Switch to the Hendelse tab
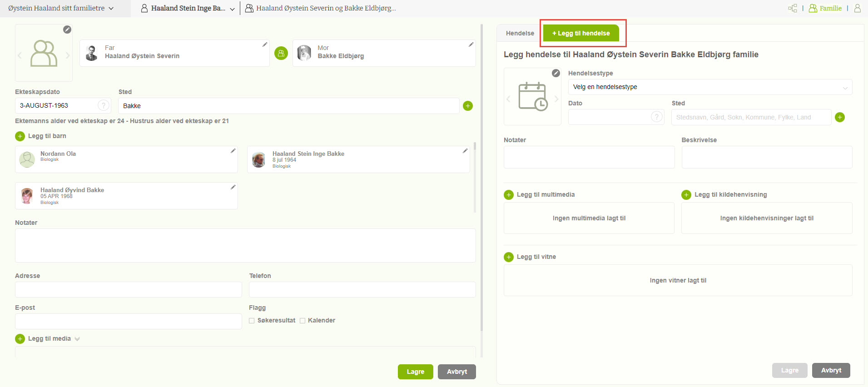 tap(520, 33)
